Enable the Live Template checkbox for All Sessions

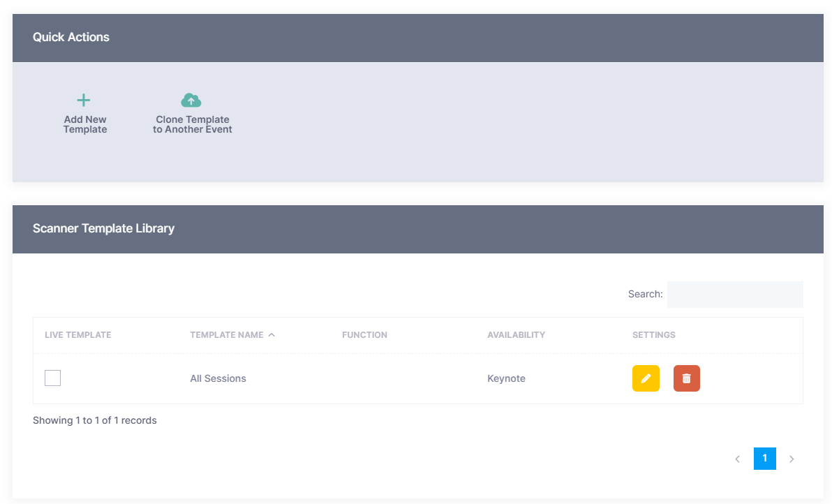[x=53, y=378]
